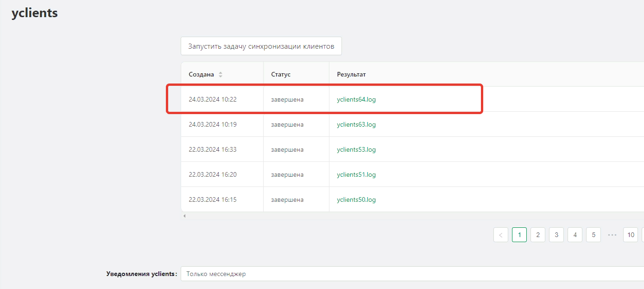Click the client synchronization task launch button
This screenshot has height=289, width=644.
(x=261, y=46)
